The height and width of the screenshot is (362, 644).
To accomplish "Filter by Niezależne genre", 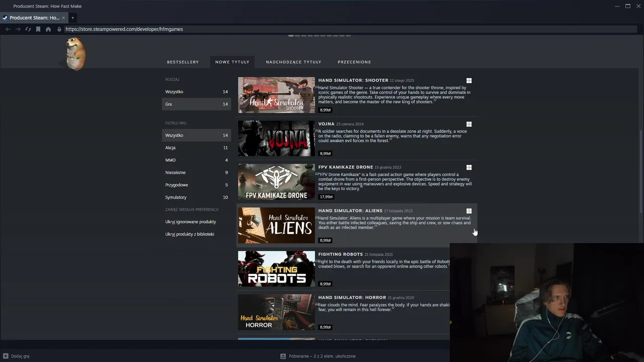I will pos(196,172).
